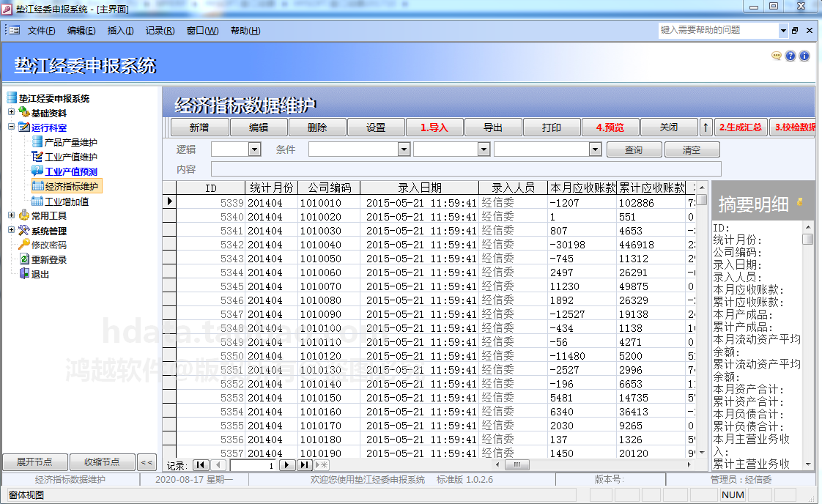This screenshot has height=504, width=822.
Task: Click the 工业产值维护 icon
Action: [37, 156]
